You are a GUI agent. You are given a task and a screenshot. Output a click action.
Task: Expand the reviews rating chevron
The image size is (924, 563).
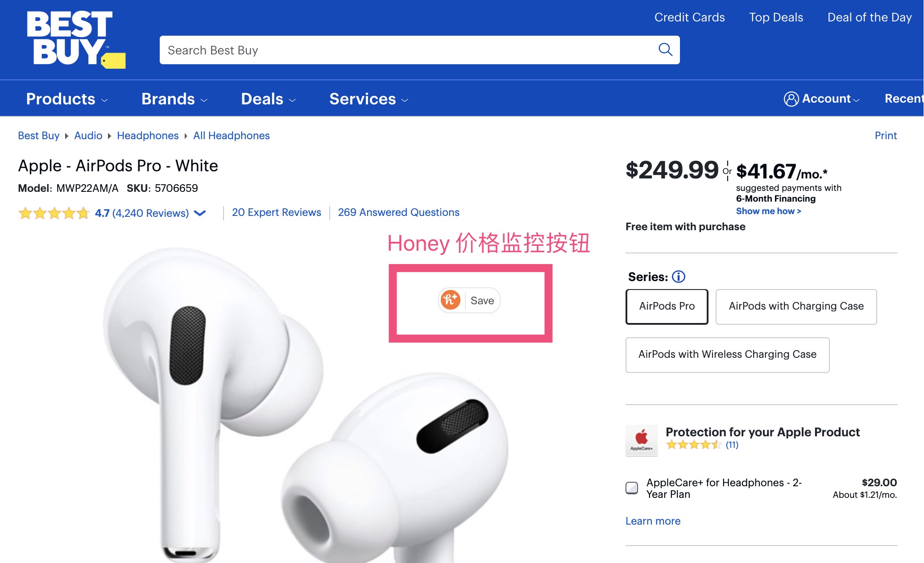[x=200, y=213]
